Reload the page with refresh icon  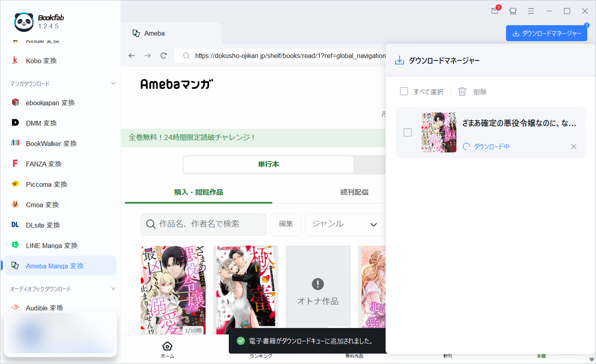(x=164, y=56)
